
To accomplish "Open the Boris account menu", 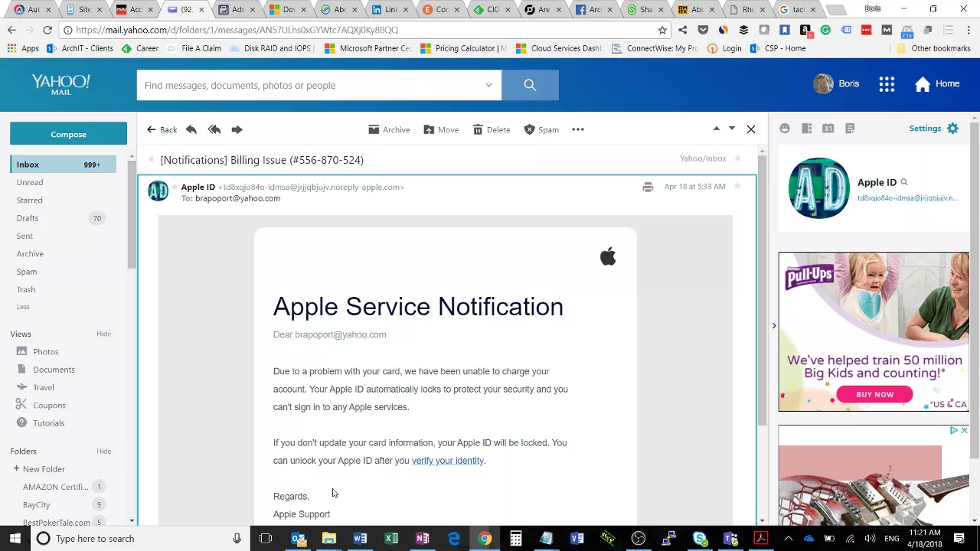I will pyautogui.click(x=837, y=84).
